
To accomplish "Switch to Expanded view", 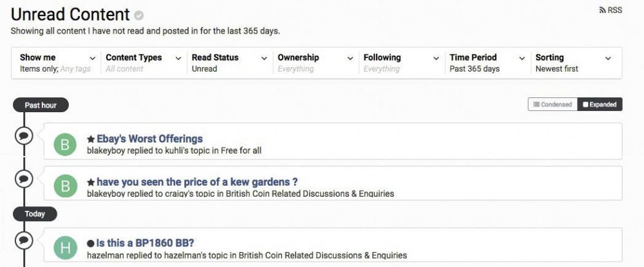I will tap(600, 104).
